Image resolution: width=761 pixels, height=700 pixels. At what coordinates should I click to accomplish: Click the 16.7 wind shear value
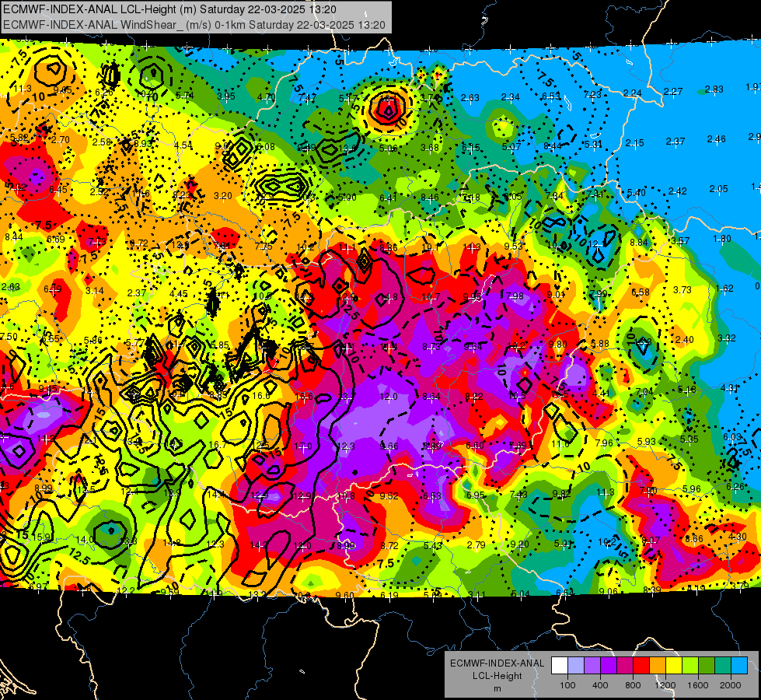coord(217,444)
